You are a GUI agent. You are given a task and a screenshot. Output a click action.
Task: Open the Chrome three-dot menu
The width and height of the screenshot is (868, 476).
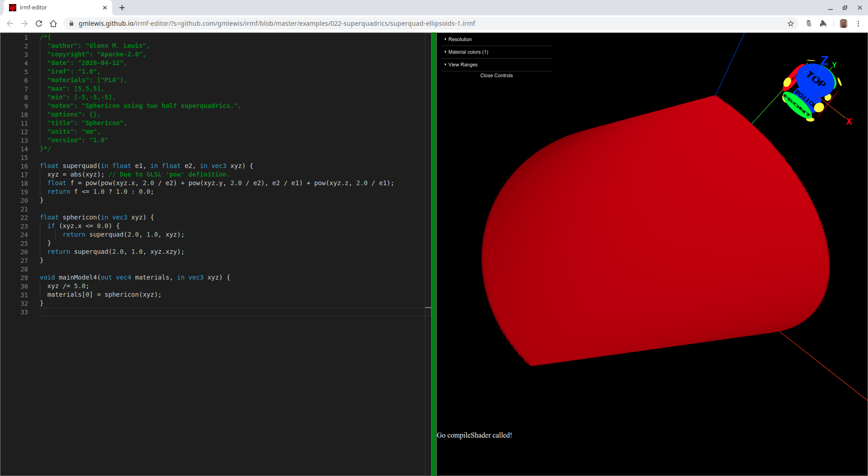pyautogui.click(x=858, y=23)
